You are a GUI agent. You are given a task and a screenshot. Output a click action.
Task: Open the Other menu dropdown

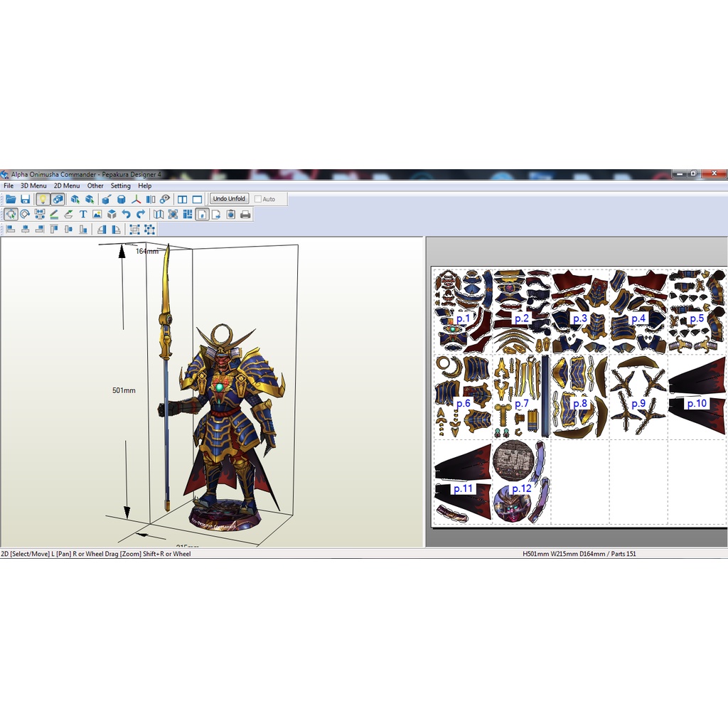95,186
